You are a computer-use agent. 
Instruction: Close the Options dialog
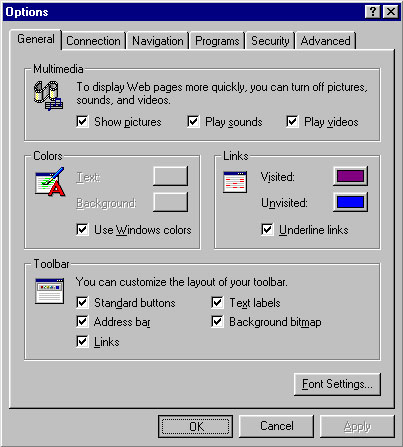click(390, 12)
